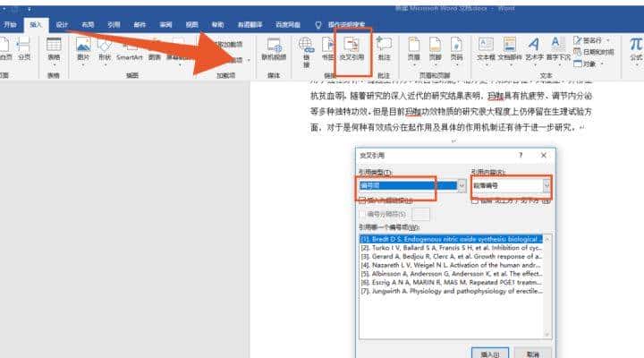This screenshot has width=644, height=358.
Task: Switch to the Mailings (邮件) tab
Action: point(140,25)
